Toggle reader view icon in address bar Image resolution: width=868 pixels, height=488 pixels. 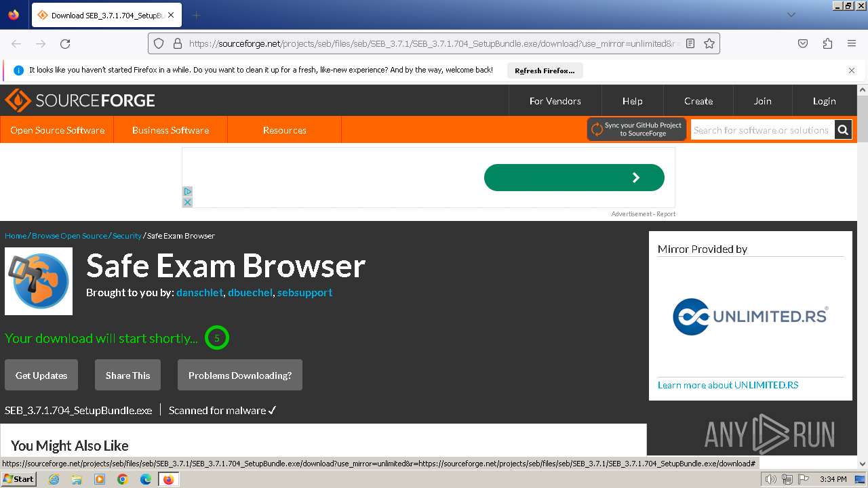click(x=690, y=43)
